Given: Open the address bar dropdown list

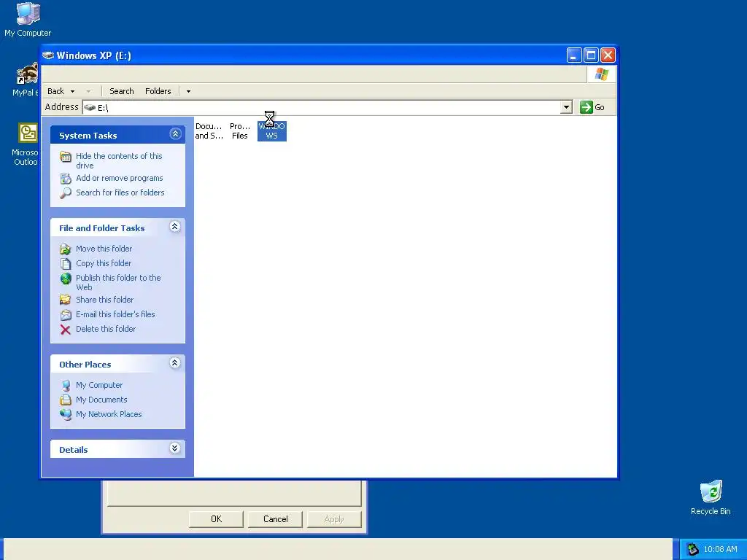Looking at the screenshot, I should click(x=566, y=107).
